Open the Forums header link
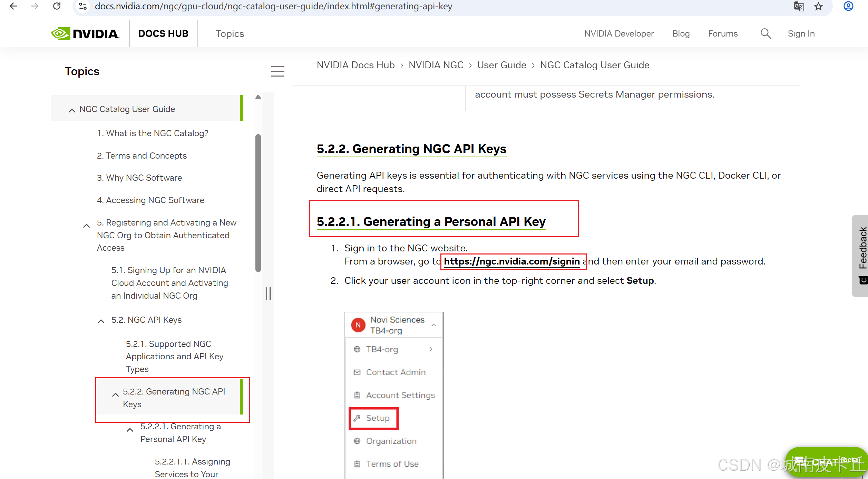This screenshot has height=479, width=868. click(x=723, y=34)
